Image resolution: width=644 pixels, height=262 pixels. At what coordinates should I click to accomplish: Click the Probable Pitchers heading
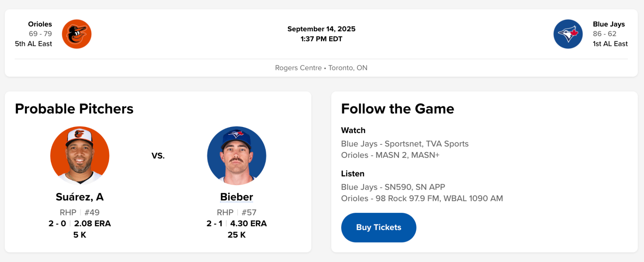pos(74,109)
